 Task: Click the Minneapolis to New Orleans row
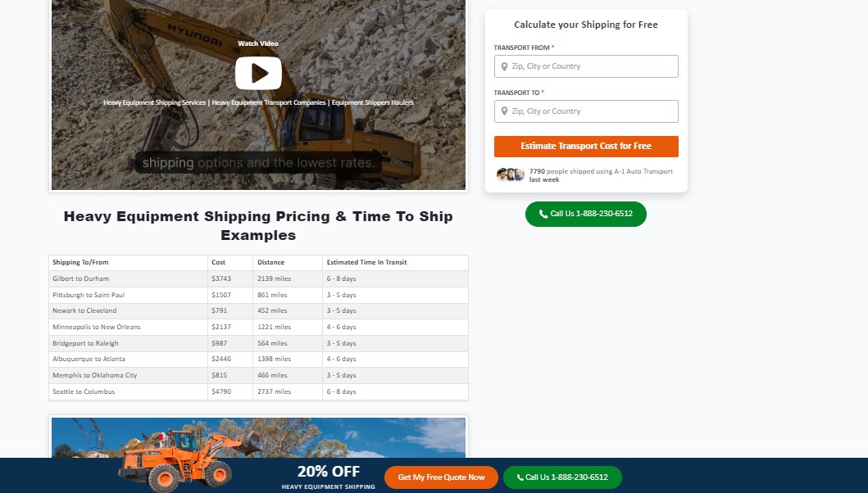tap(258, 327)
